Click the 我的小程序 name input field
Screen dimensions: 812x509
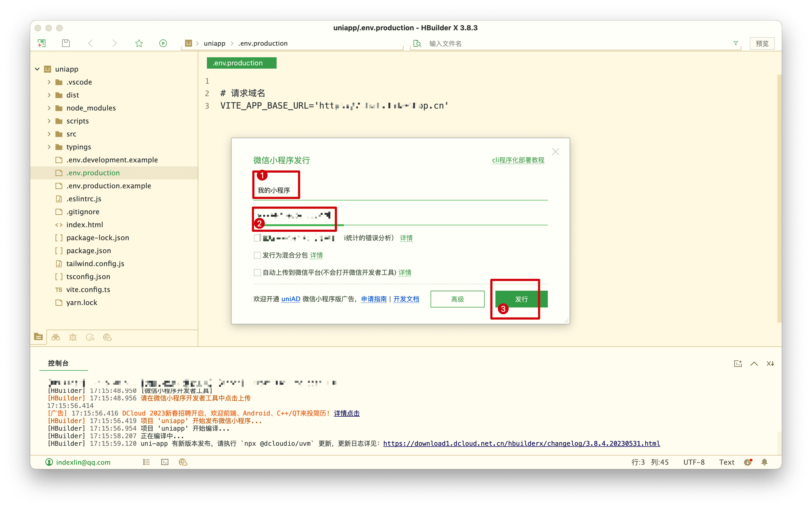pos(400,190)
